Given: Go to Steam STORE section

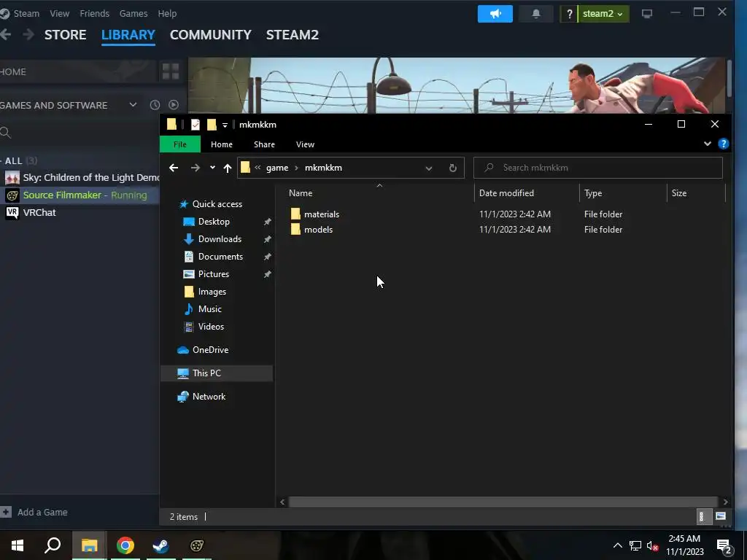Looking at the screenshot, I should pos(65,35).
